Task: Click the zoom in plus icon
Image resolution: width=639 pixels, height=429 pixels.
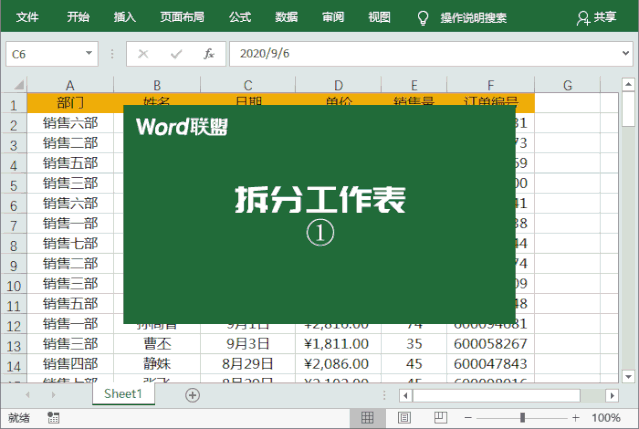Action: pos(575,418)
